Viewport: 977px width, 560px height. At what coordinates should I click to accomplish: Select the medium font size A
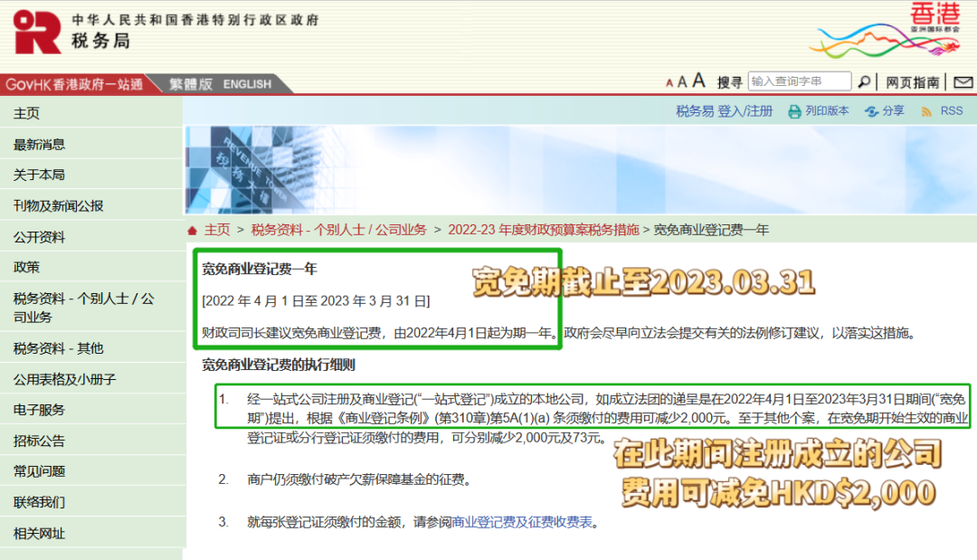pyautogui.click(x=682, y=81)
